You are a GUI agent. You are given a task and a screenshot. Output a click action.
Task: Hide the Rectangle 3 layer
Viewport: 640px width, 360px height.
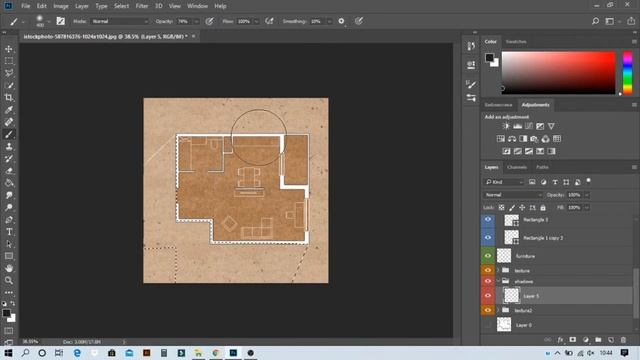pos(488,220)
